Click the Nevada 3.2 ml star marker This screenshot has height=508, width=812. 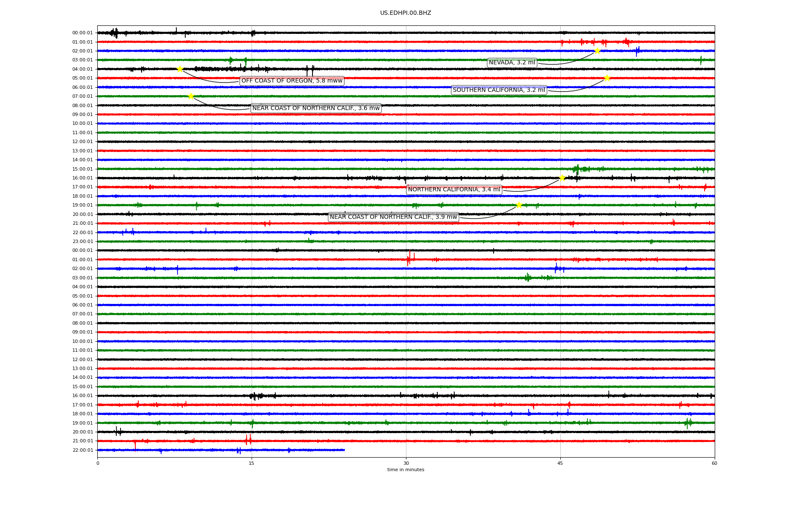point(597,51)
